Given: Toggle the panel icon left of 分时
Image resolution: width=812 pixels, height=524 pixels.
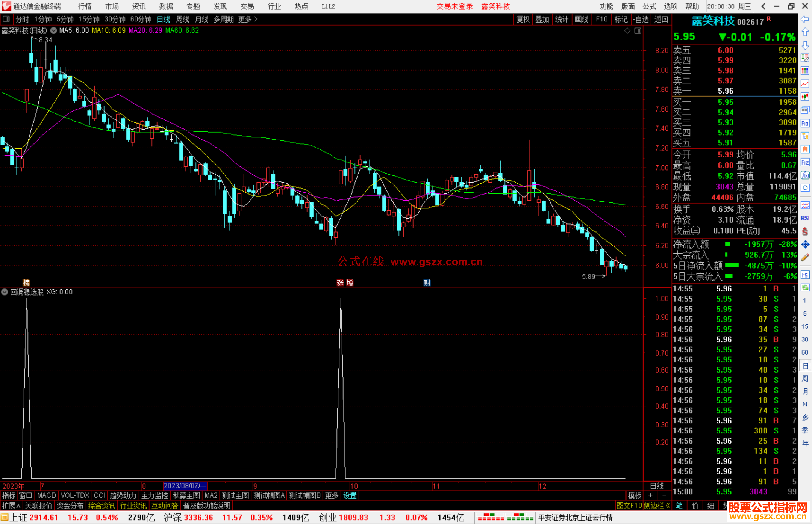Looking at the screenshot, I should pyautogui.click(x=6, y=19).
